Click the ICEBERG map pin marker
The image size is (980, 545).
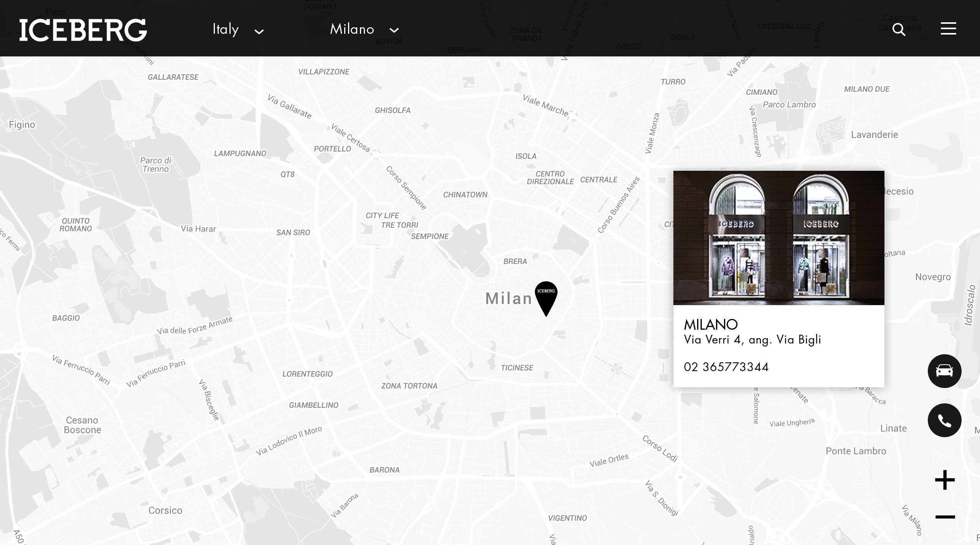tap(546, 299)
